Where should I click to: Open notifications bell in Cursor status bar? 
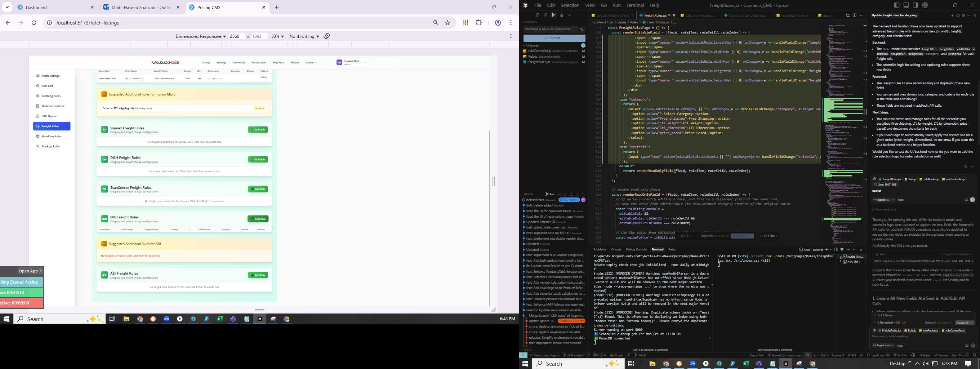pos(974,355)
